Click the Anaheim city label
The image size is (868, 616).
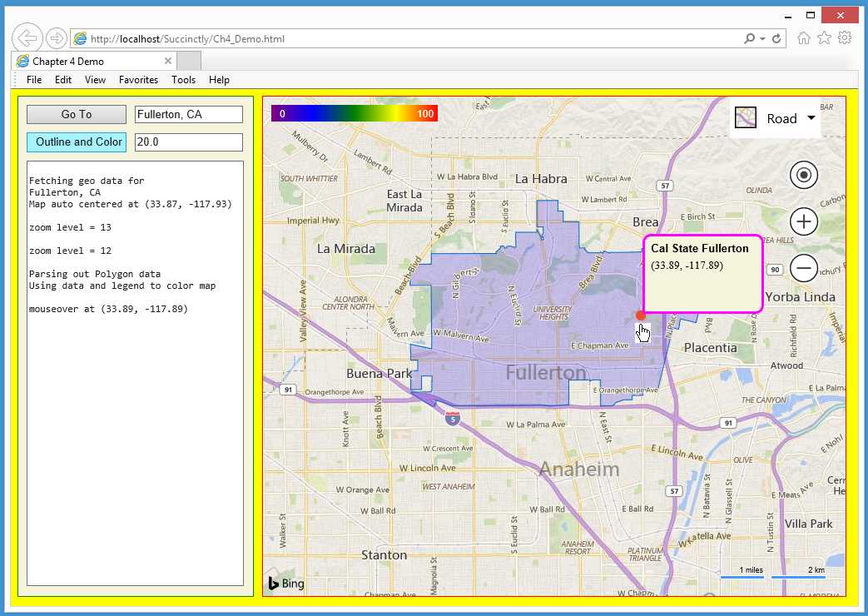coord(579,469)
